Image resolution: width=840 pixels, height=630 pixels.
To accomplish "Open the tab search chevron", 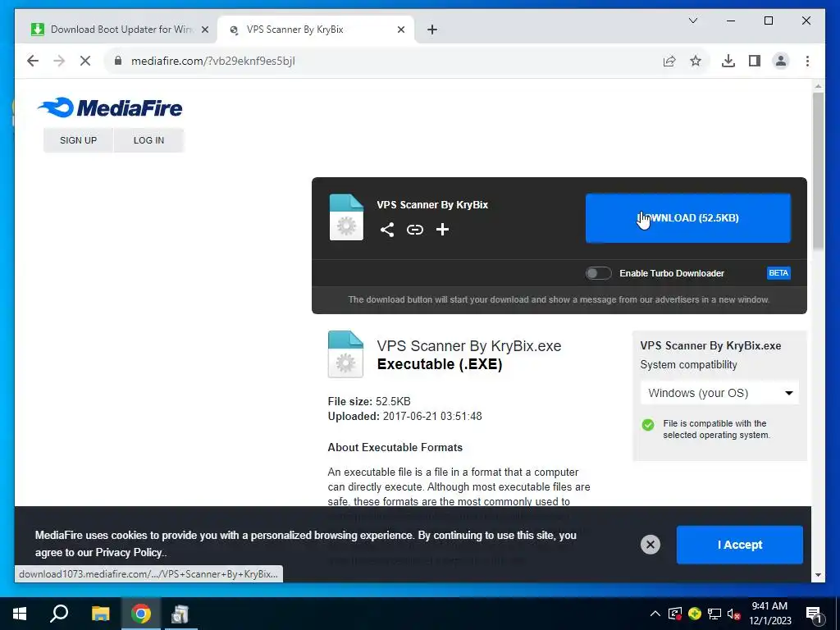I will [x=692, y=21].
